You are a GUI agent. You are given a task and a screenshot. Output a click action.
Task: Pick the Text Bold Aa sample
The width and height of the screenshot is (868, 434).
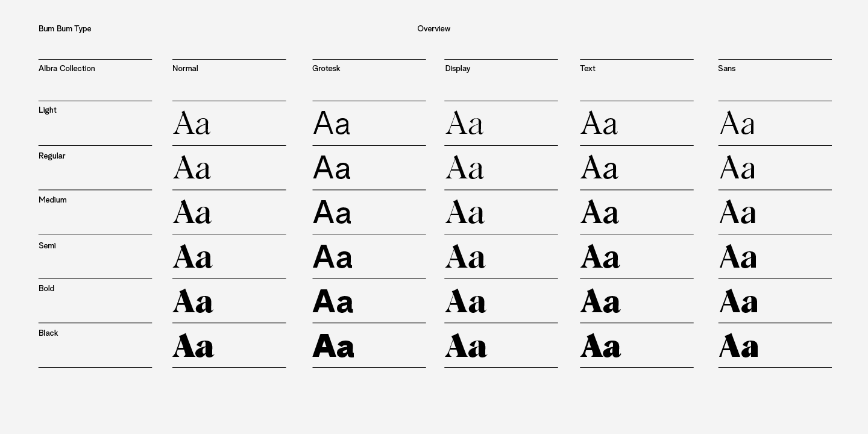(x=600, y=301)
